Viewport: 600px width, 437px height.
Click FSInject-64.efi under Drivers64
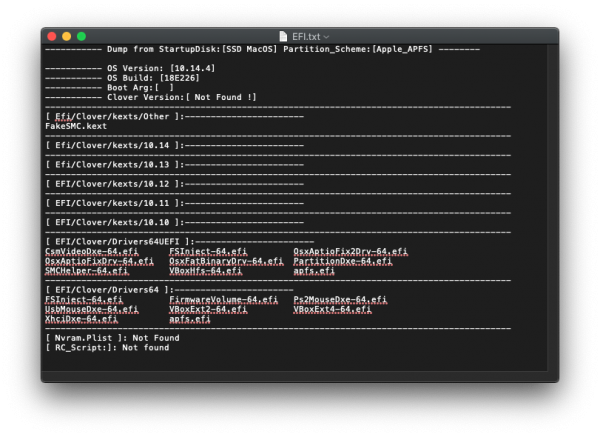84,300
